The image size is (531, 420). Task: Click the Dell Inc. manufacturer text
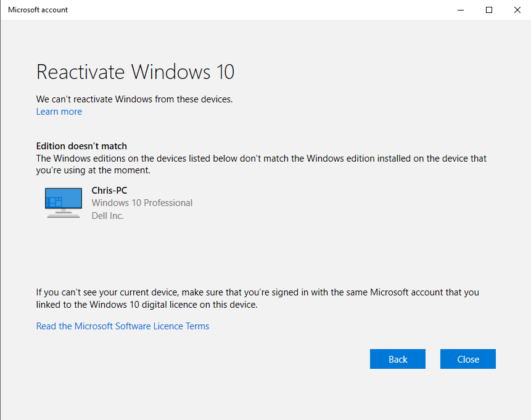click(x=108, y=215)
